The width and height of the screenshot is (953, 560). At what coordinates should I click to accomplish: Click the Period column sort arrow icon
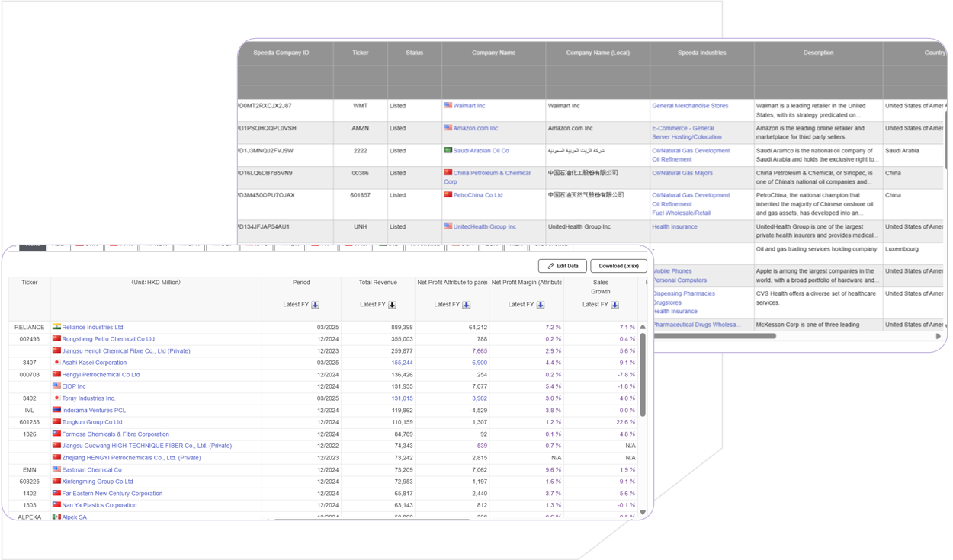click(316, 305)
